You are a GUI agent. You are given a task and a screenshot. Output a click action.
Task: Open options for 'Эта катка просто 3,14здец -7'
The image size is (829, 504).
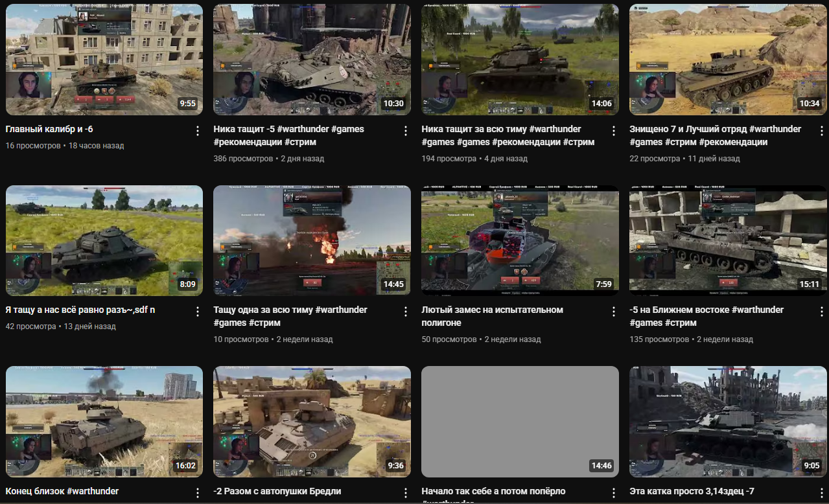click(x=822, y=493)
